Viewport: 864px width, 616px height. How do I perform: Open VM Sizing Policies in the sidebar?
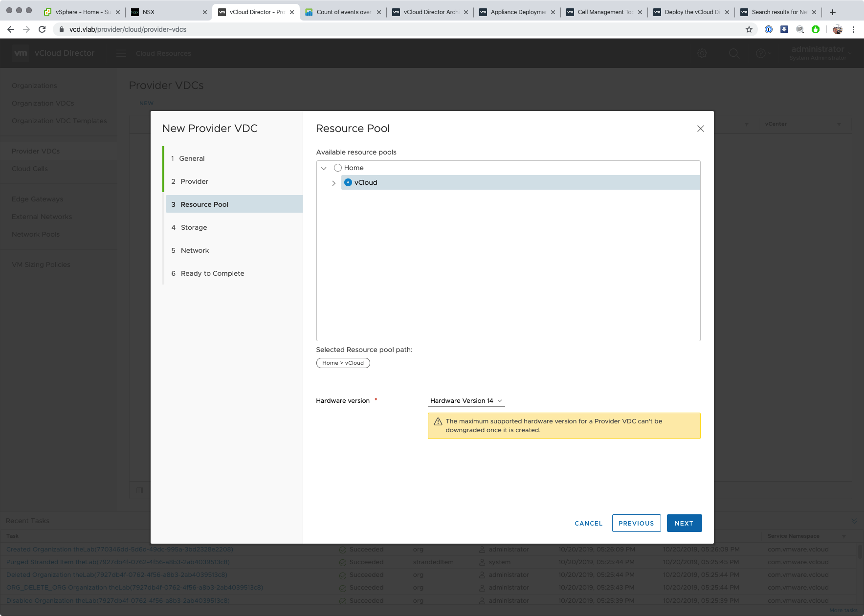41,264
